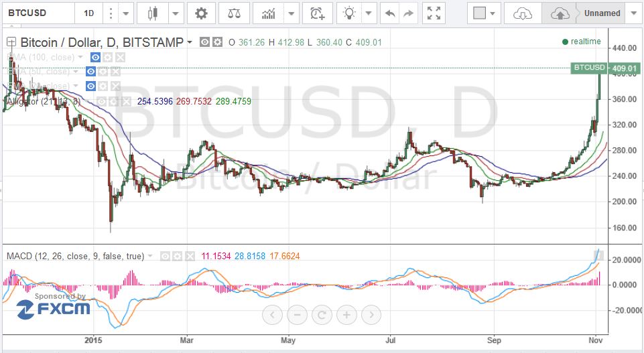Click the Sep time axis label

click(494, 340)
